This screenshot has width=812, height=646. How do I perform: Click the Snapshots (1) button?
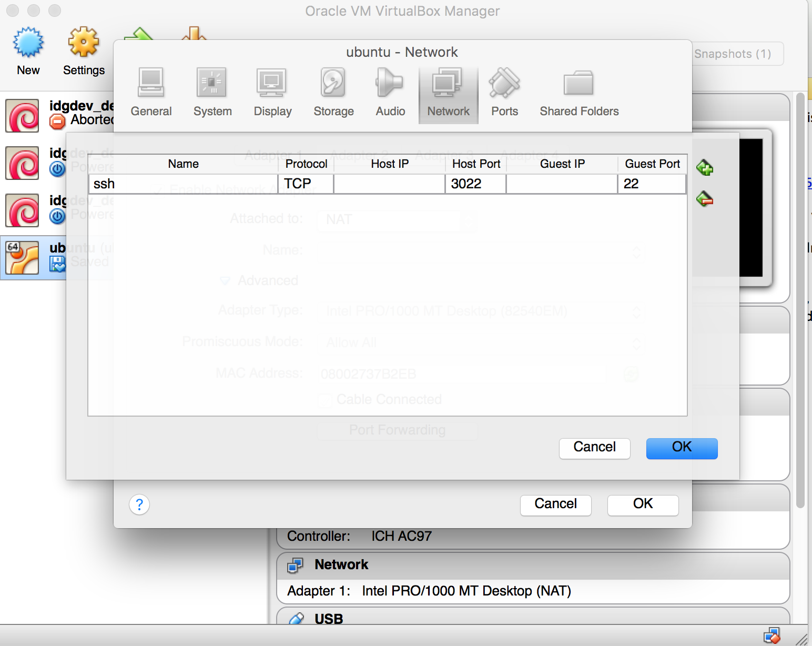[737, 54]
